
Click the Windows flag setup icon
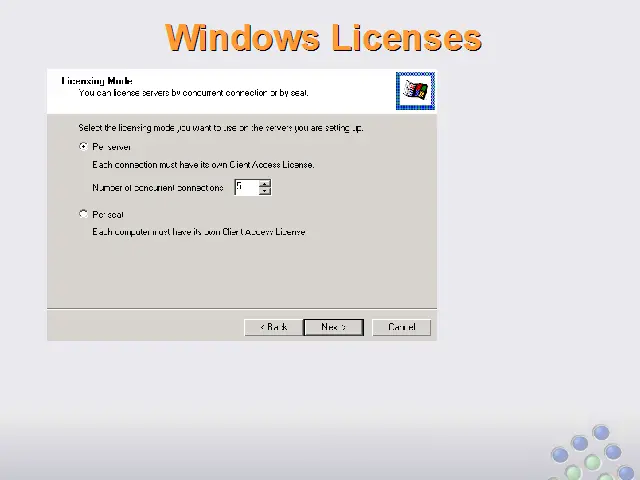[x=415, y=91]
